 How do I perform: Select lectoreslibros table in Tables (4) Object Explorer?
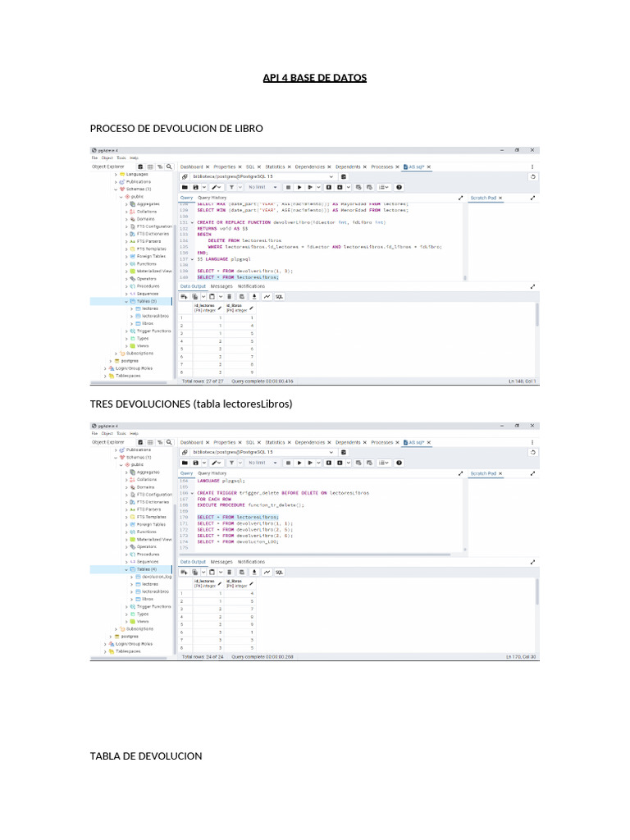[x=155, y=592]
